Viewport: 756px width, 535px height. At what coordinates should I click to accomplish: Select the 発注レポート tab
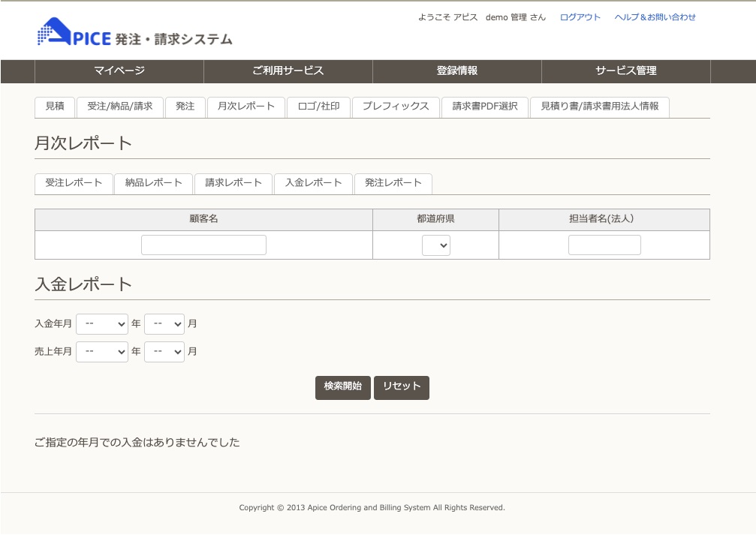pyautogui.click(x=393, y=183)
